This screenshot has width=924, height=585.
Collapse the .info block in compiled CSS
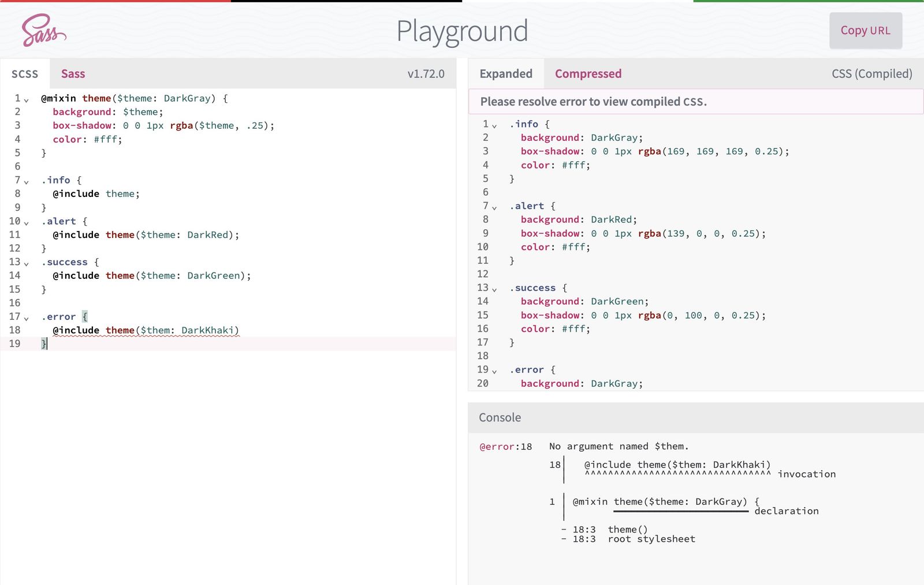pos(495,124)
